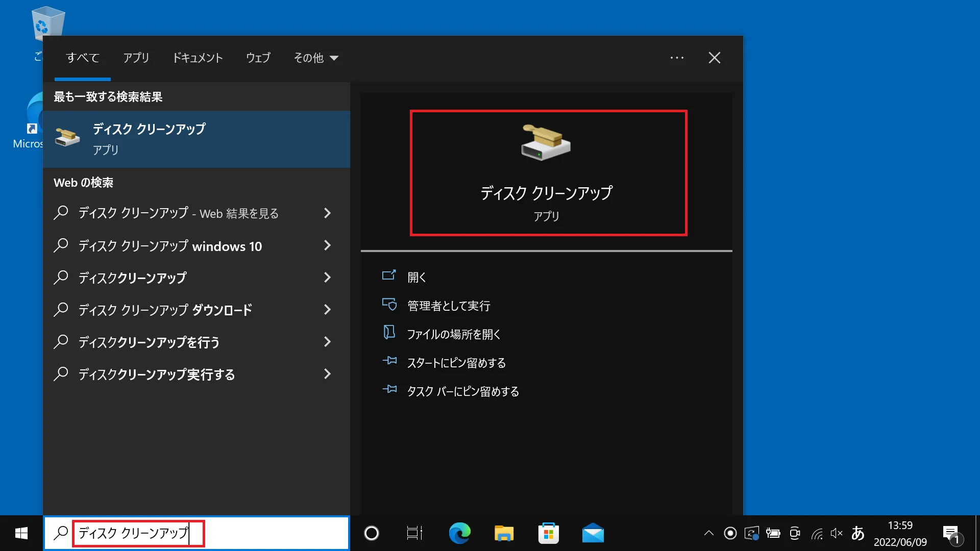Click the 'ディスククリーンアップを行う' suggestion
Image resolution: width=980 pixels, height=551 pixels.
click(197, 342)
